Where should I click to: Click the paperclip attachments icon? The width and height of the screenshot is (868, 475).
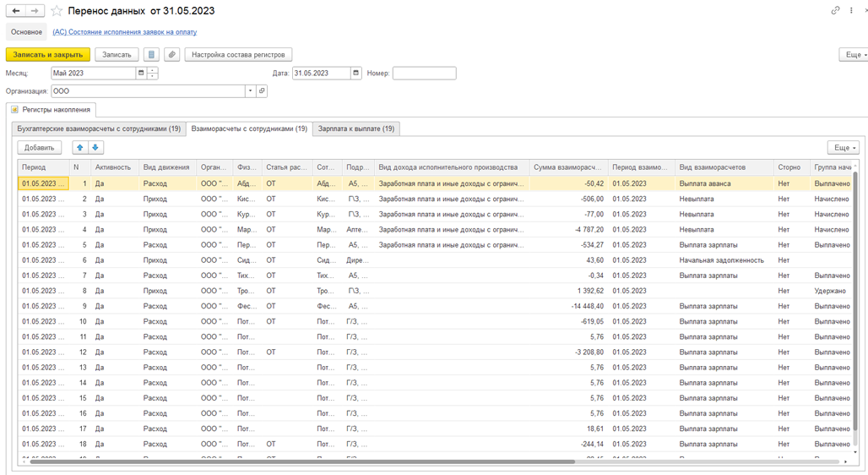point(172,54)
